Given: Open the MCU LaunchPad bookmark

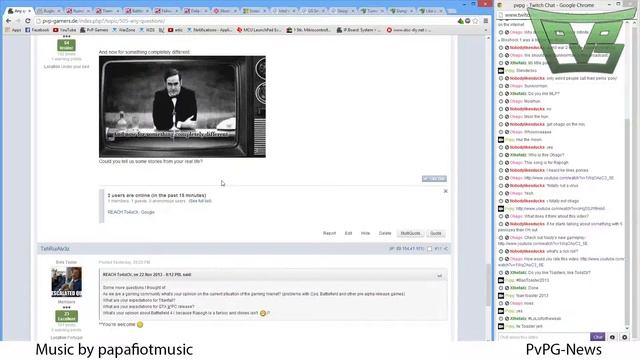Looking at the screenshot, I should pos(259,30).
